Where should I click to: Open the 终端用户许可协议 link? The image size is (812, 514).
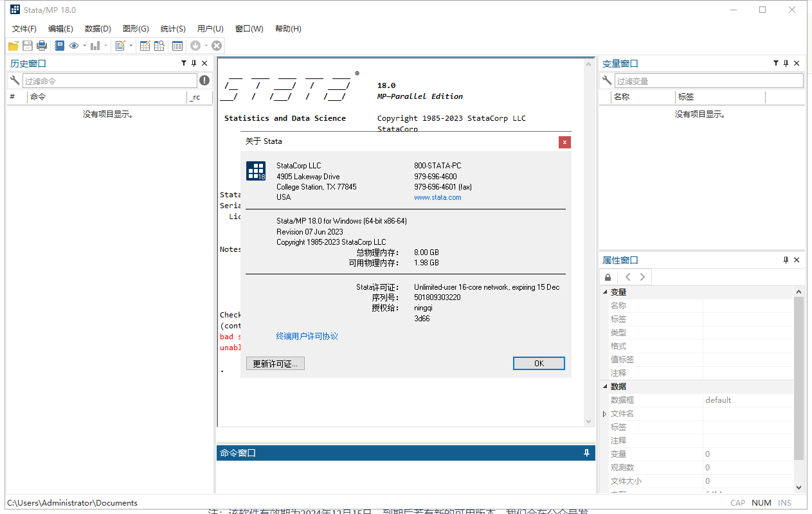click(x=307, y=335)
